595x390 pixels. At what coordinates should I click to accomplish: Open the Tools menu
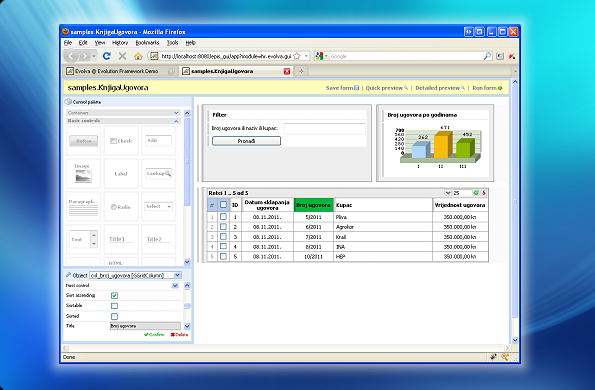172,42
